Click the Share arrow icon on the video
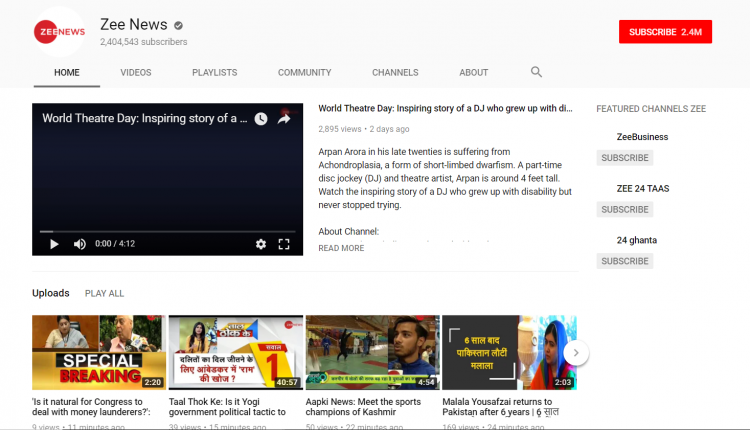Screen dimensions: 750x430 [284, 119]
